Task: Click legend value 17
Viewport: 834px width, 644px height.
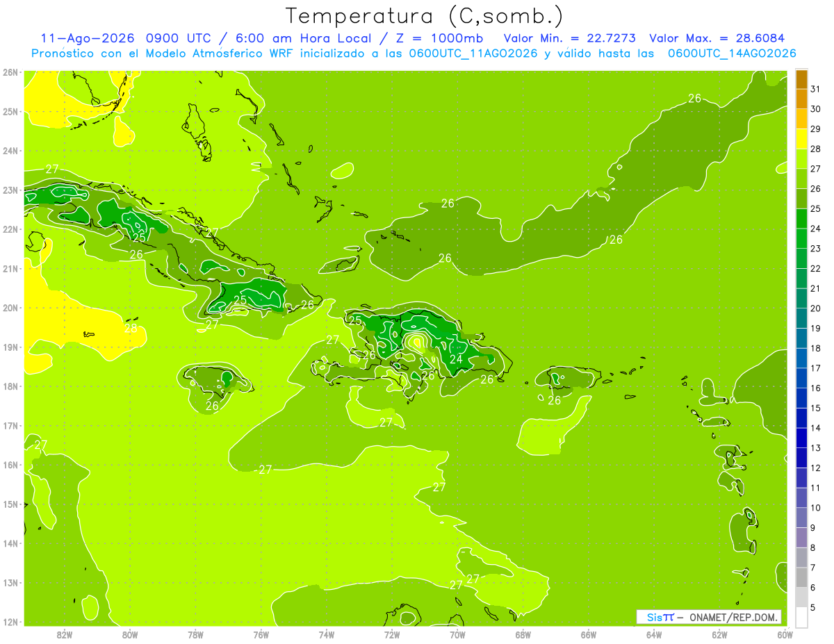Action: click(816, 368)
